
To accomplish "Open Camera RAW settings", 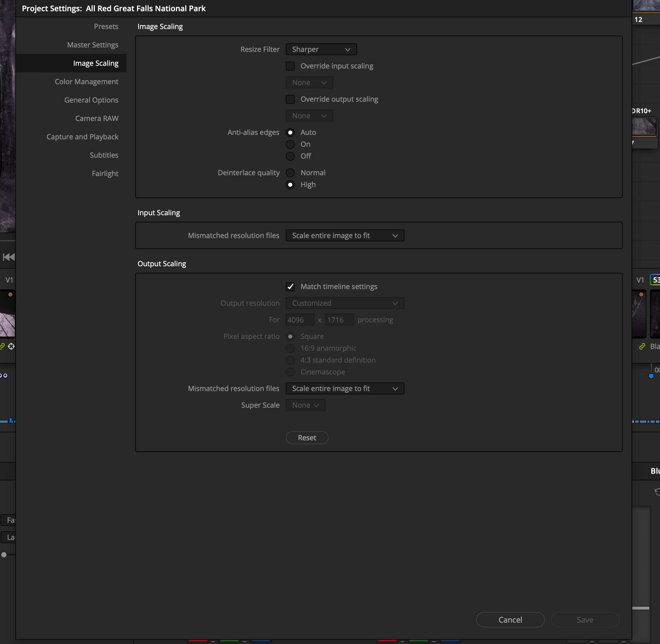I will click(97, 118).
